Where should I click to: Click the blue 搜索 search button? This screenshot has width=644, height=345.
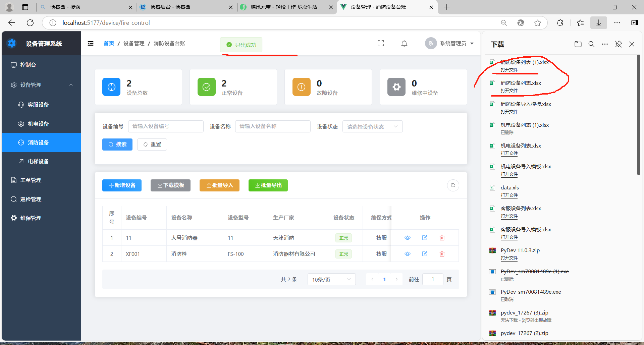(x=117, y=145)
